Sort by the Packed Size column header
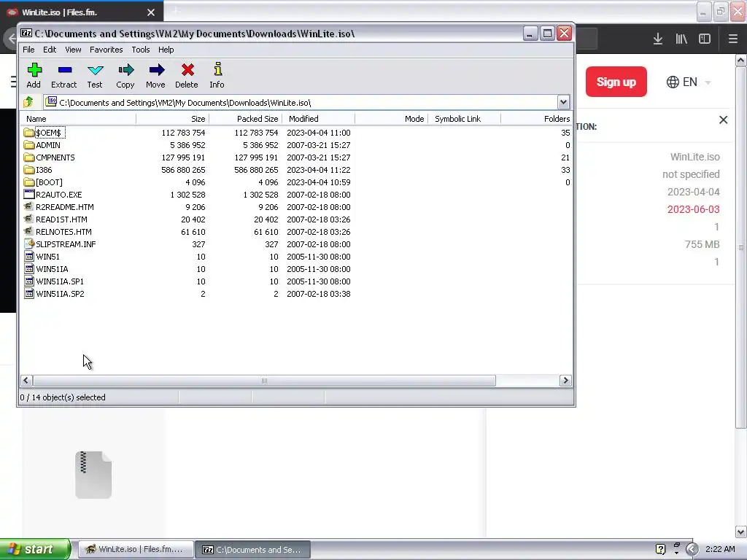Image resolution: width=747 pixels, height=560 pixels. coord(246,119)
